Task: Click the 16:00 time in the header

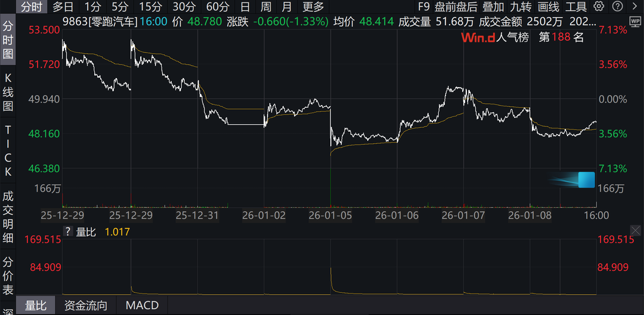Action: (154, 21)
